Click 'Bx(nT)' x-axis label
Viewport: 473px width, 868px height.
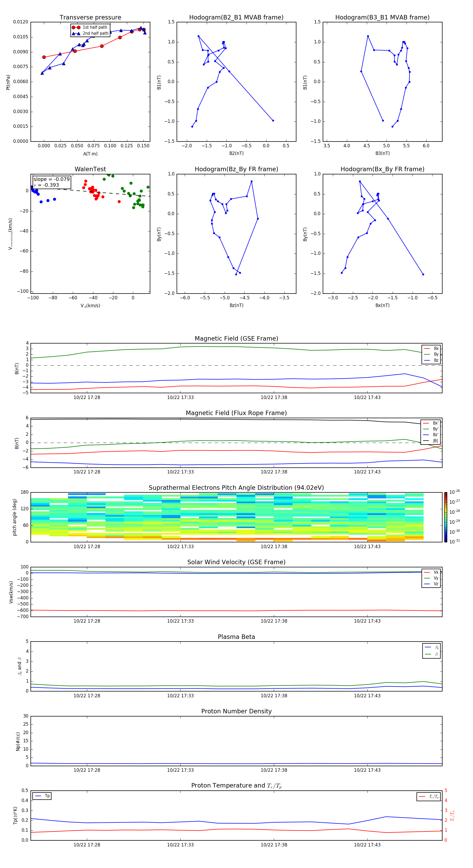pos(382,305)
